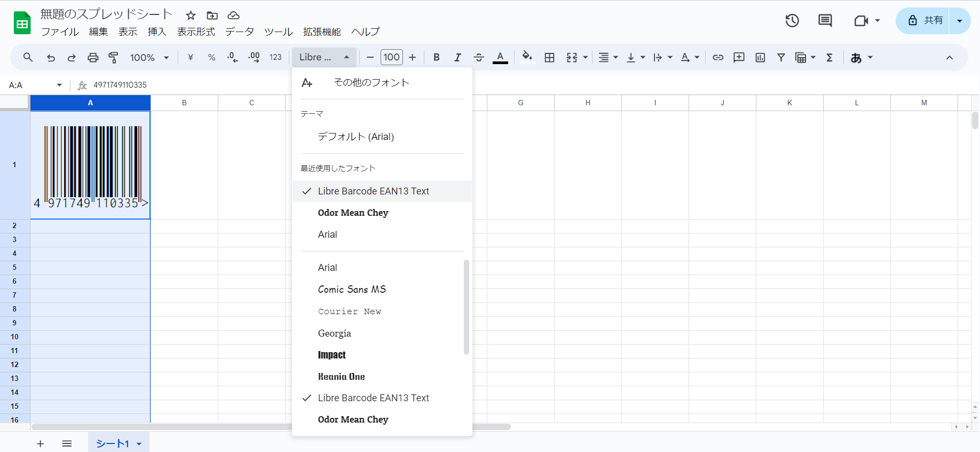This screenshot has width=980, height=452.
Task: Open the データ menu
Action: 239,32
